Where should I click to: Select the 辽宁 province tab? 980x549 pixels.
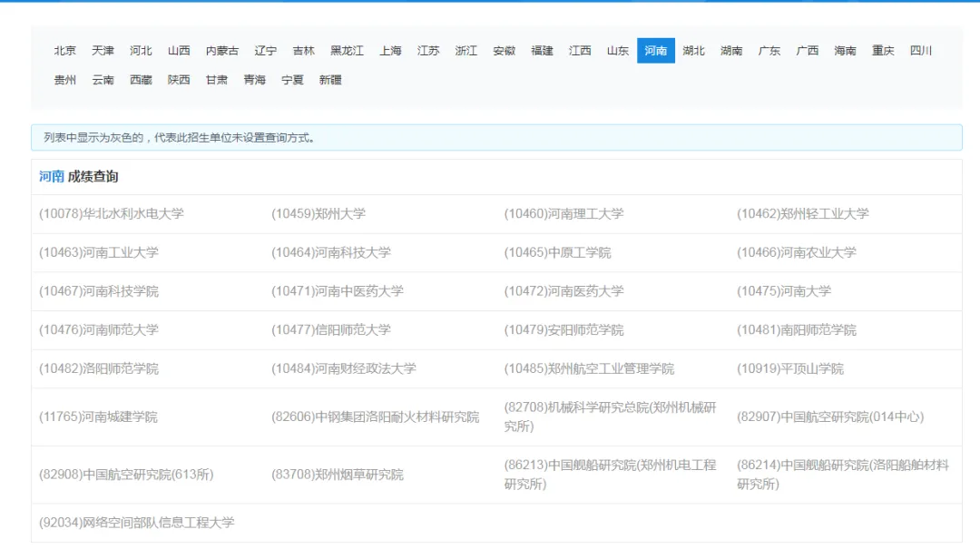tap(266, 51)
